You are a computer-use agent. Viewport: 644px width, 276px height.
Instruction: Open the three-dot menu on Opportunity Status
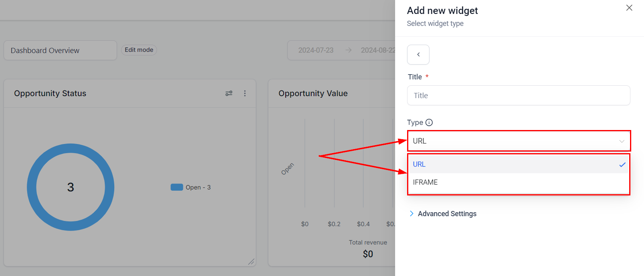[245, 93]
